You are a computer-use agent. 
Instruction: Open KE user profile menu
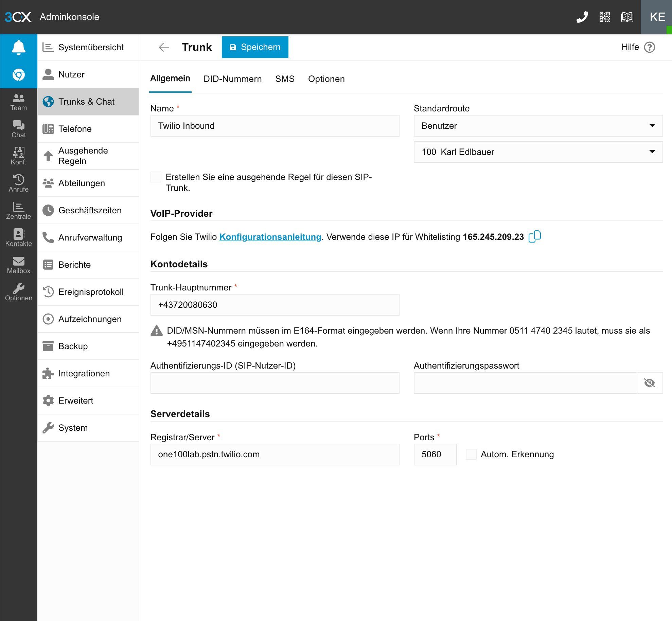pyautogui.click(x=657, y=17)
